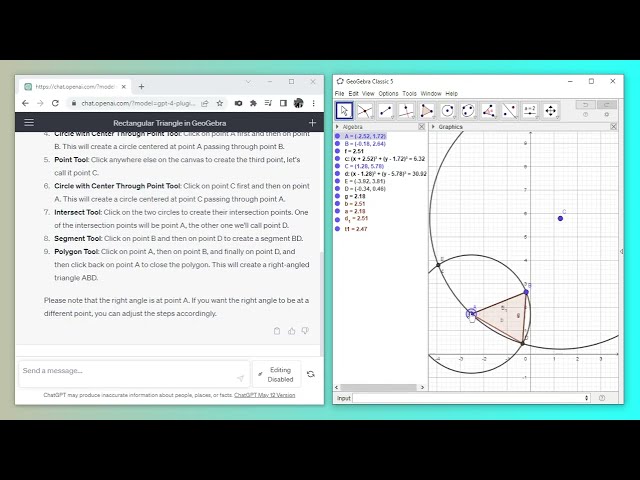
Task: Open the GeoGebra tool help icon
Action: (x=585, y=115)
